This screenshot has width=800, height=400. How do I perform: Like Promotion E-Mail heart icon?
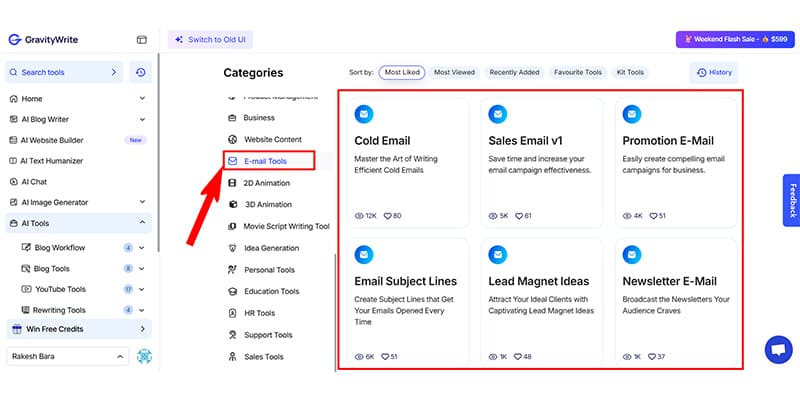click(653, 216)
